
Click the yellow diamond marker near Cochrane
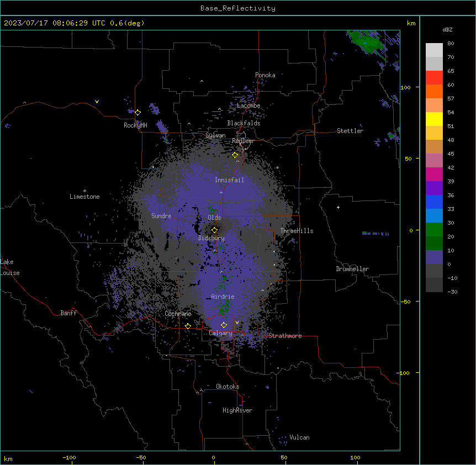tap(188, 326)
